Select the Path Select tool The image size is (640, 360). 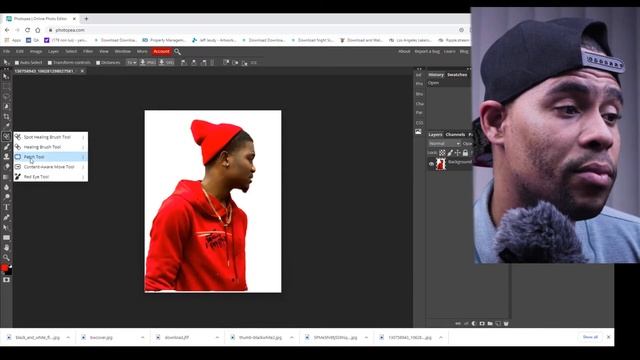(x=6, y=227)
